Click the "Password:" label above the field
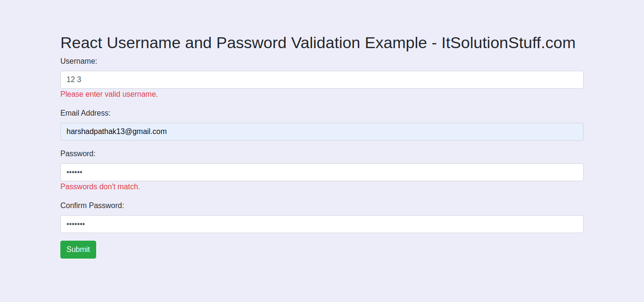The image size is (644, 302). (x=78, y=153)
